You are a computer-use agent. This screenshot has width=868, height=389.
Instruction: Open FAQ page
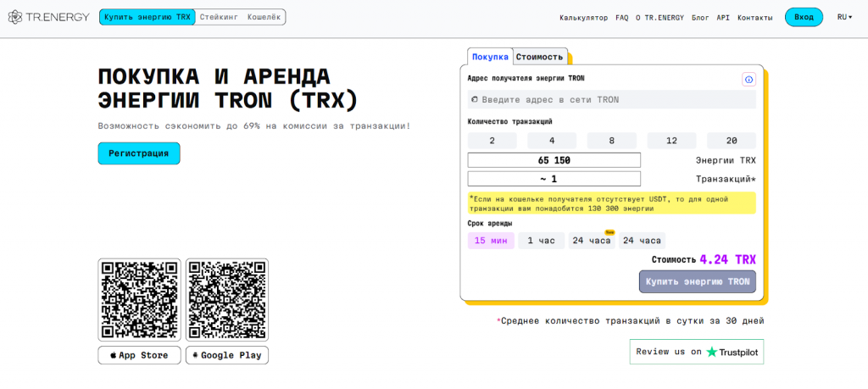click(x=621, y=18)
